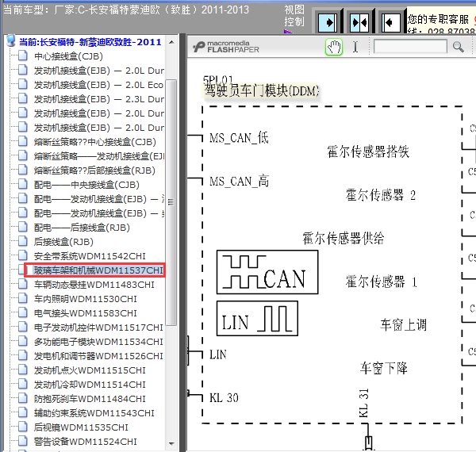The width and height of the screenshot is (476, 452).
Task: Click the magnifier search icon
Action: tap(458, 48)
